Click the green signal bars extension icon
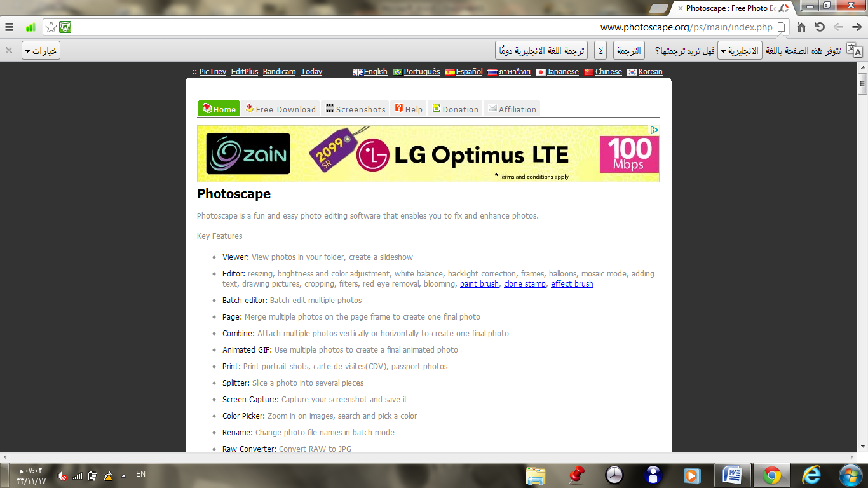 pyautogui.click(x=31, y=27)
